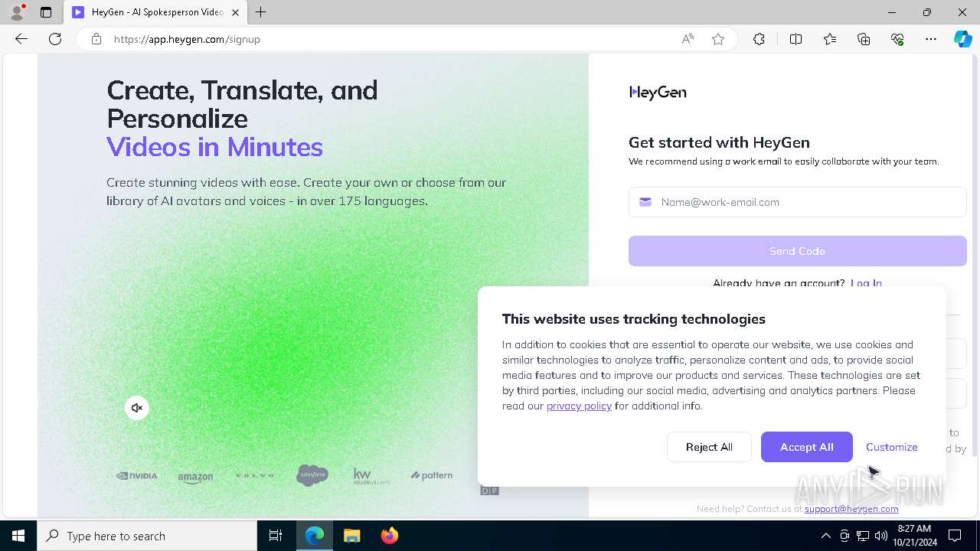Close the HeyGen tab
980x551 pixels.
tap(235, 12)
